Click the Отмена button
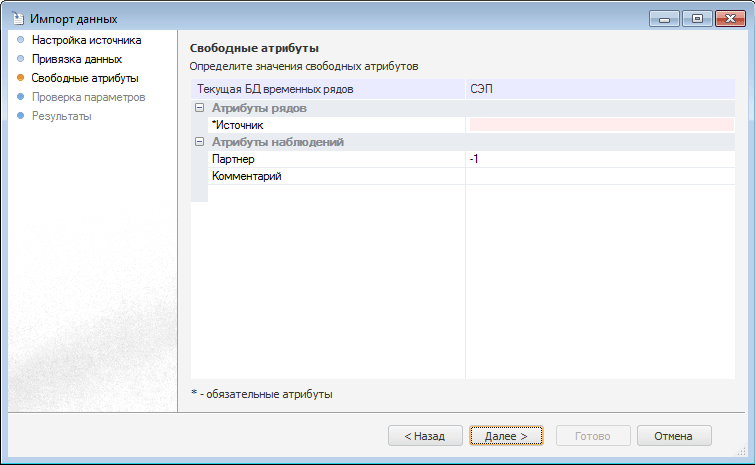 673,436
